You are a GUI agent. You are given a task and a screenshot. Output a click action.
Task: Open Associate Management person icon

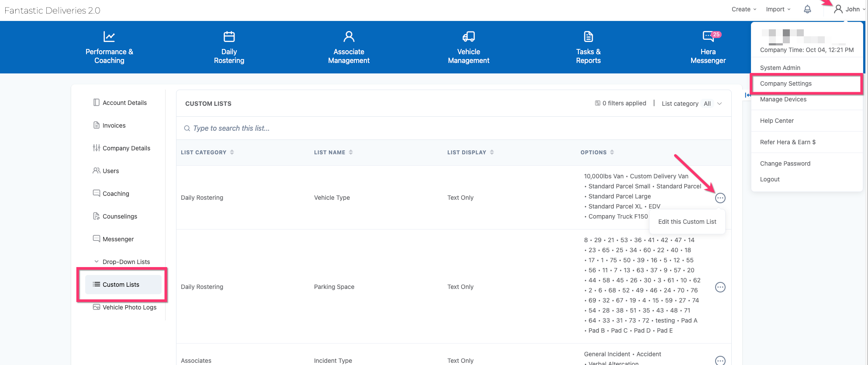pos(349,36)
